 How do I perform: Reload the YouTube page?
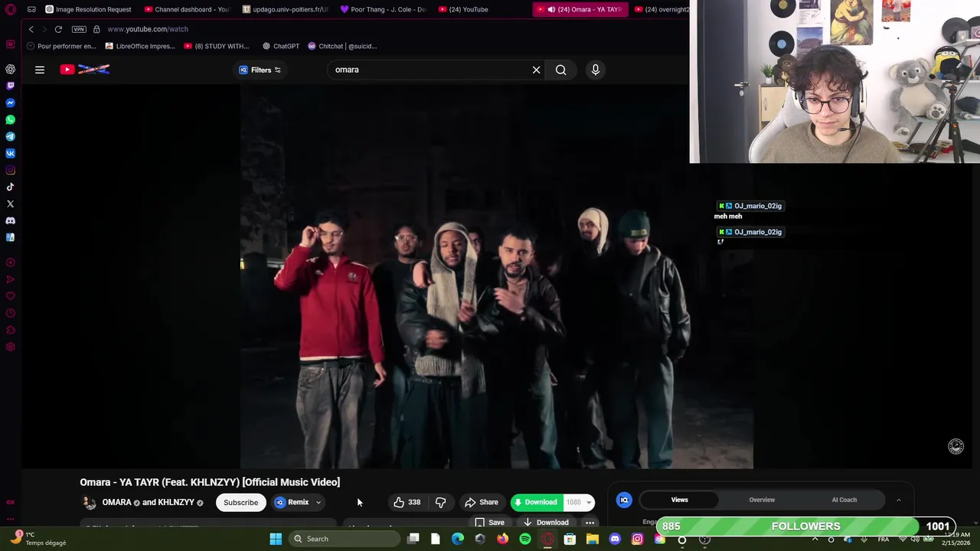tap(58, 29)
